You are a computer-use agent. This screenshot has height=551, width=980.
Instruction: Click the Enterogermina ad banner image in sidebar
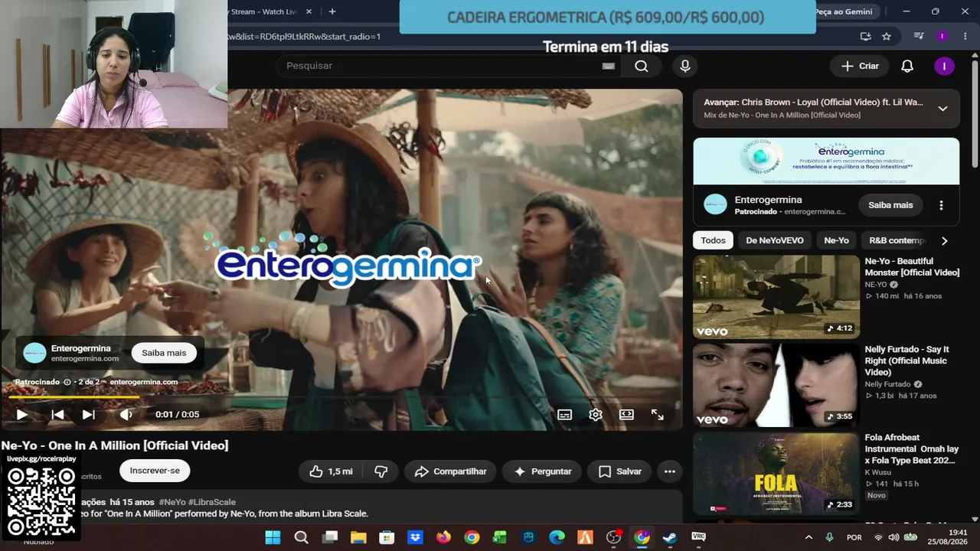tap(826, 161)
